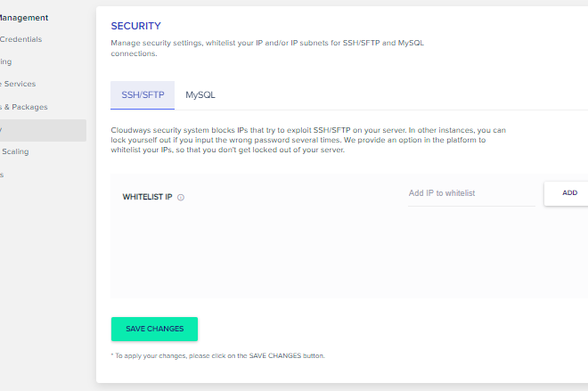Open the Credentials item in the sidebar
Viewport: 588px width, 391px height.
click(21, 39)
